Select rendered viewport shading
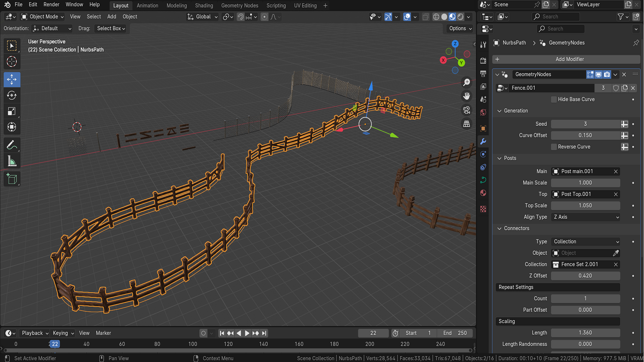 461,17
